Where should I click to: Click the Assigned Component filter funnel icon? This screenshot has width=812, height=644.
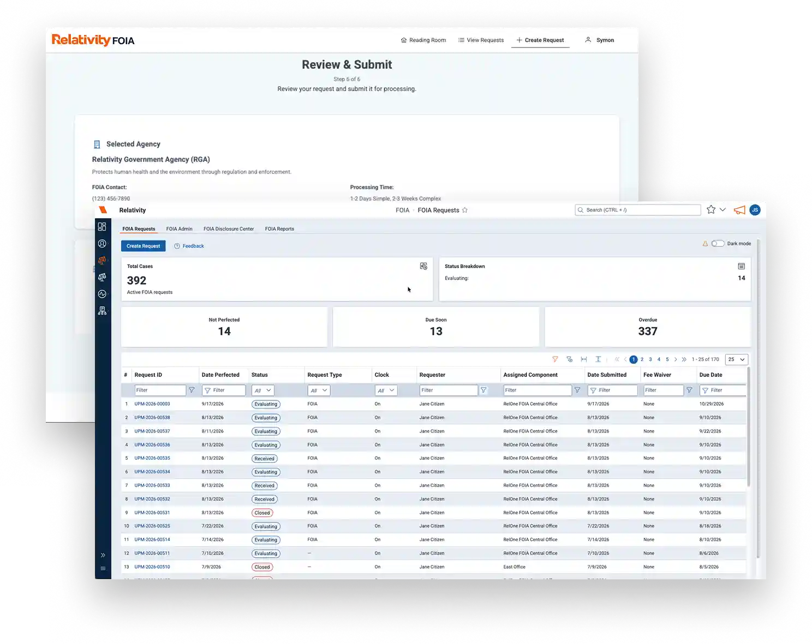577,390
